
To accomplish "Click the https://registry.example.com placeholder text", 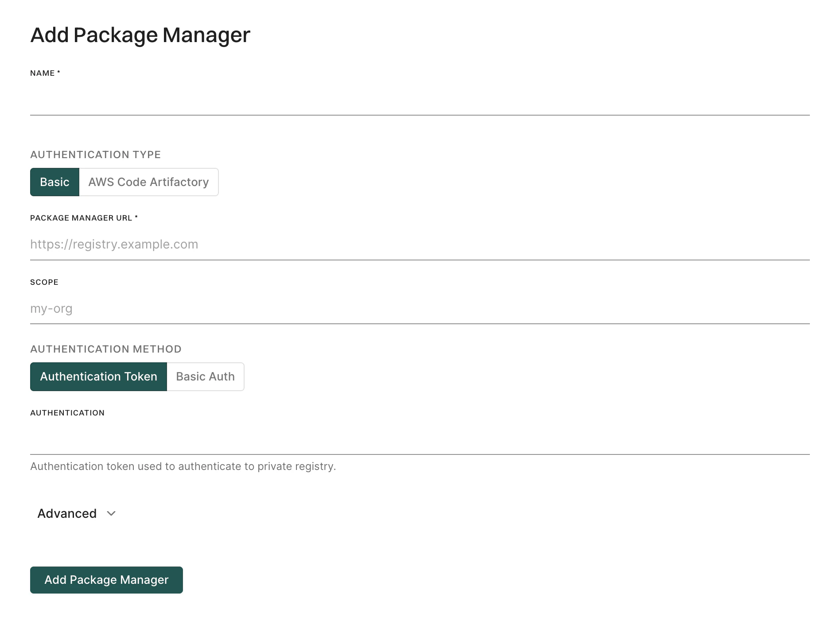I will (x=114, y=244).
